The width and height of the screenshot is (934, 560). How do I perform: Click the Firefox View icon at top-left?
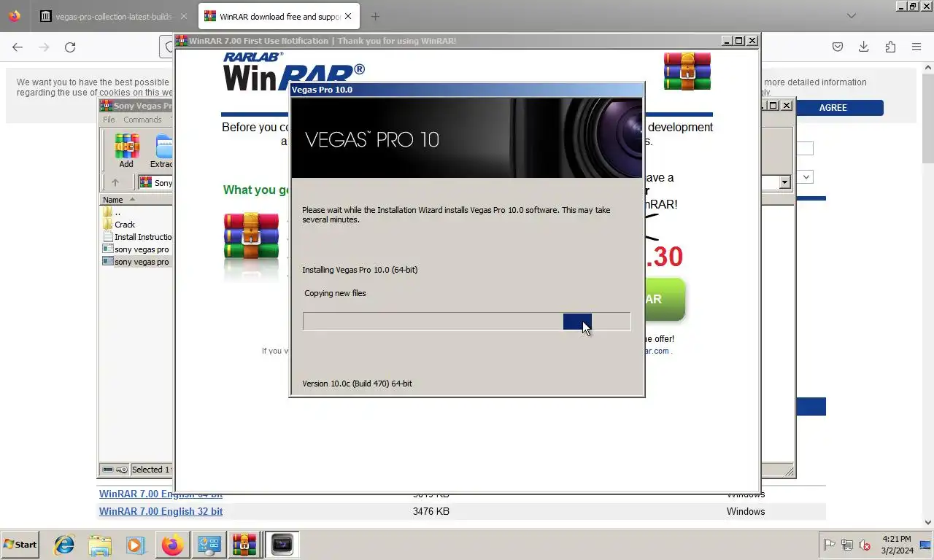coord(15,16)
